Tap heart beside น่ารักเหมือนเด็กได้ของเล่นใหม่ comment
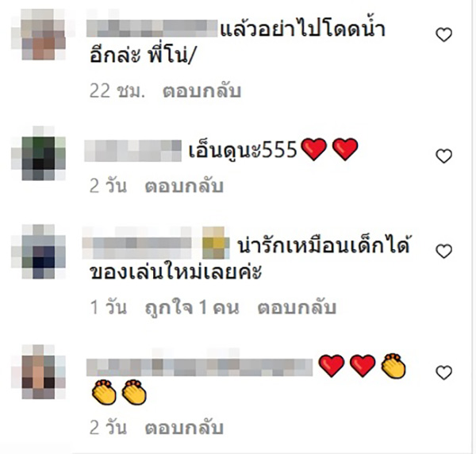 443,251
